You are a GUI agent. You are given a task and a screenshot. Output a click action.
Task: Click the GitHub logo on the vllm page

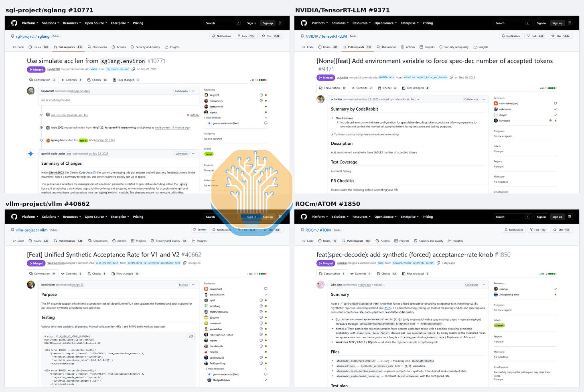tap(14, 217)
